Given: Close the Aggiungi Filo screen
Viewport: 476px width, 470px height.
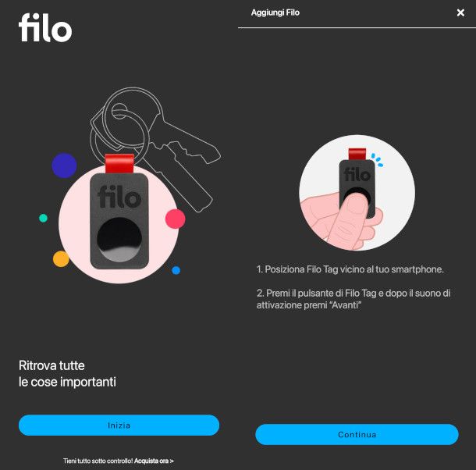Looking at the screenshot, I should pyautogui.click(x=460, y=12).
